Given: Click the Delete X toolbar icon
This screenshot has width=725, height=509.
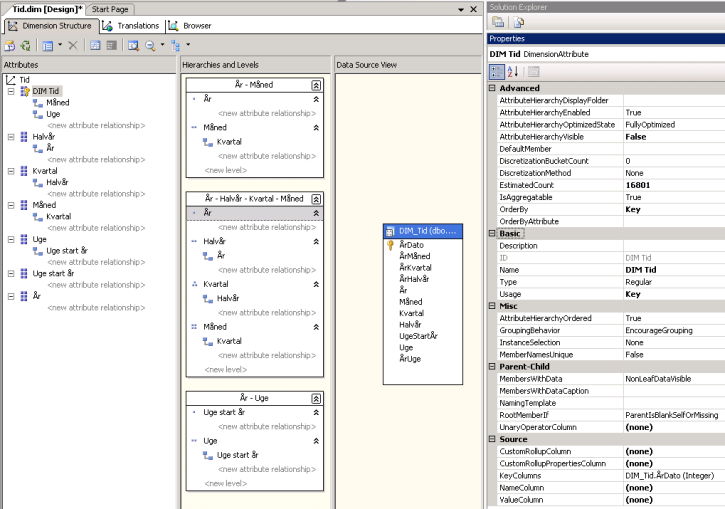Looking at the screenshot, I should pos(73,45).
